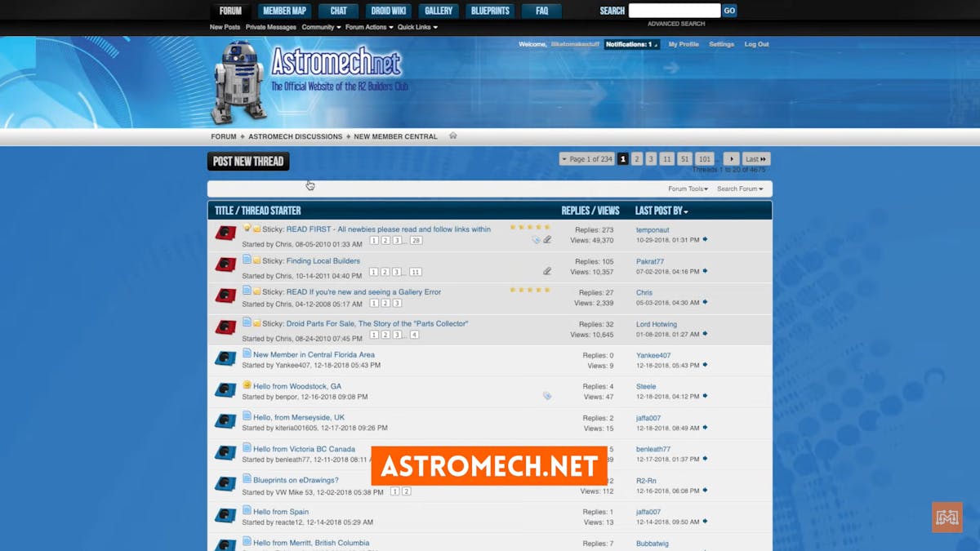Sort threads using Last Post By header
Viewport: 980px width, 551px height.
tap(661, 211)
